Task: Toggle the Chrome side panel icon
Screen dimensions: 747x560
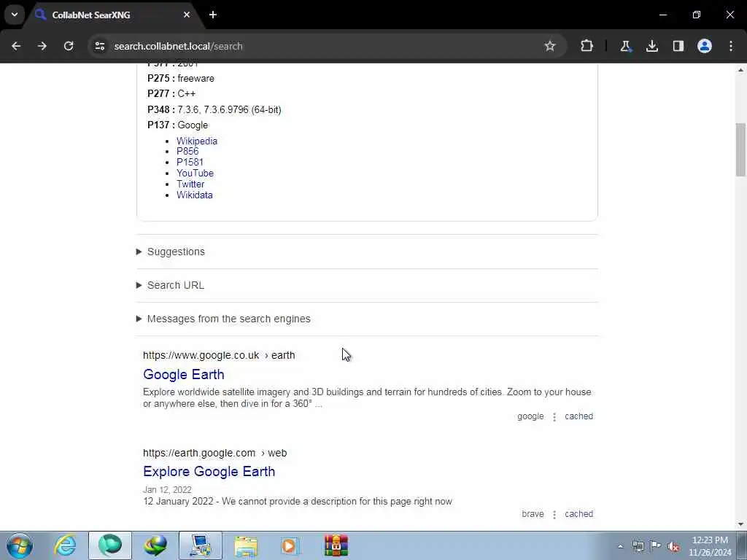Action: 678,46
